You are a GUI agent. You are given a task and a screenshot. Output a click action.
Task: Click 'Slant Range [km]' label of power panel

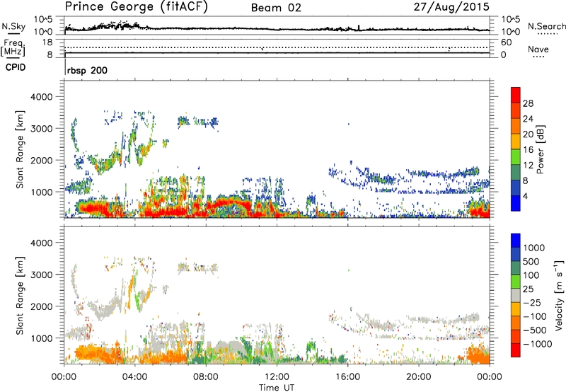(20, 149)
